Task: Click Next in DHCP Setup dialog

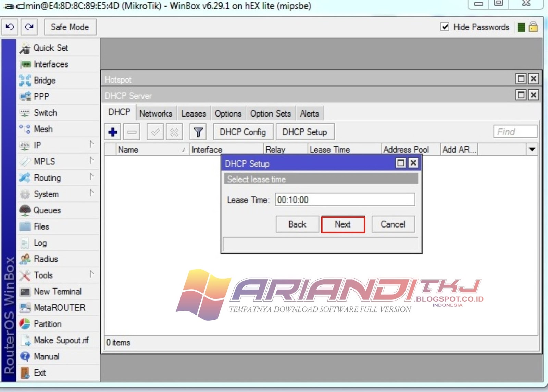Action: click(343, 224)
